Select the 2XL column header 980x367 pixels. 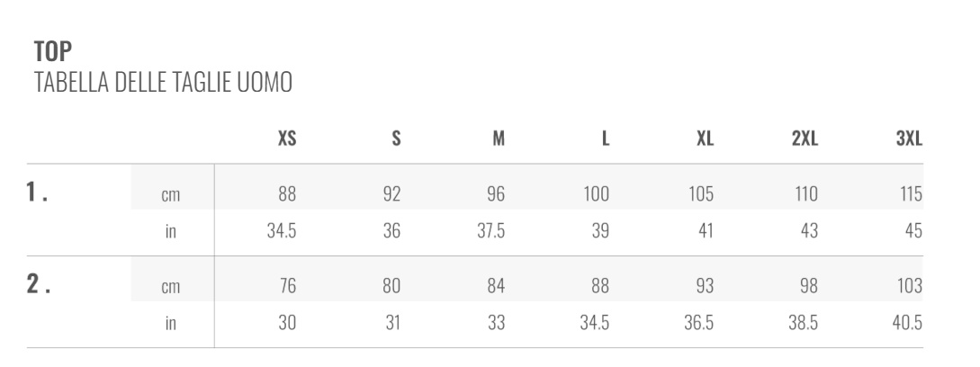tap(805, 139)
